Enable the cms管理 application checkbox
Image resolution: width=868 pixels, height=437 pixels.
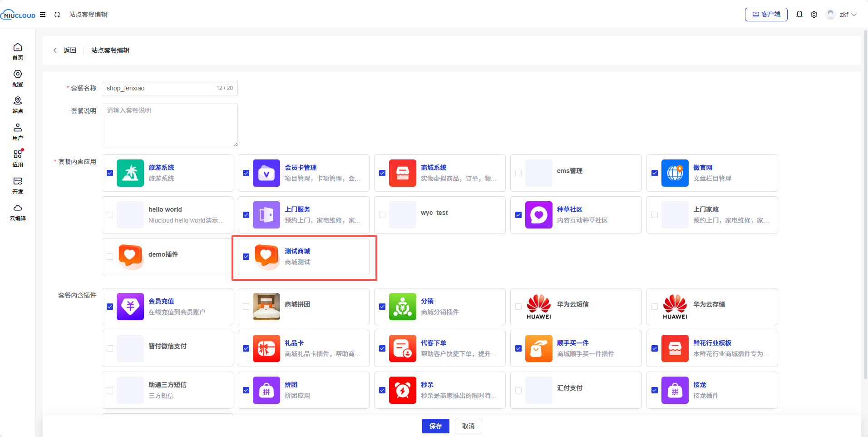(518, 173)
